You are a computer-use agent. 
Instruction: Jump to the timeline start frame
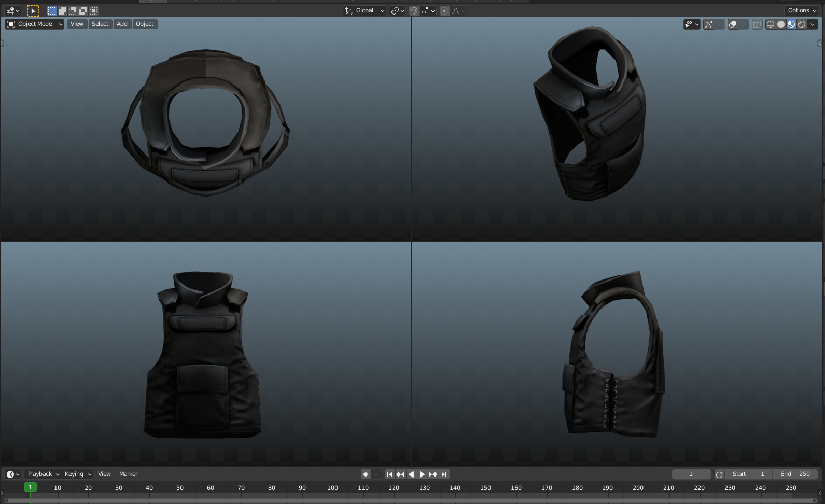389,474
